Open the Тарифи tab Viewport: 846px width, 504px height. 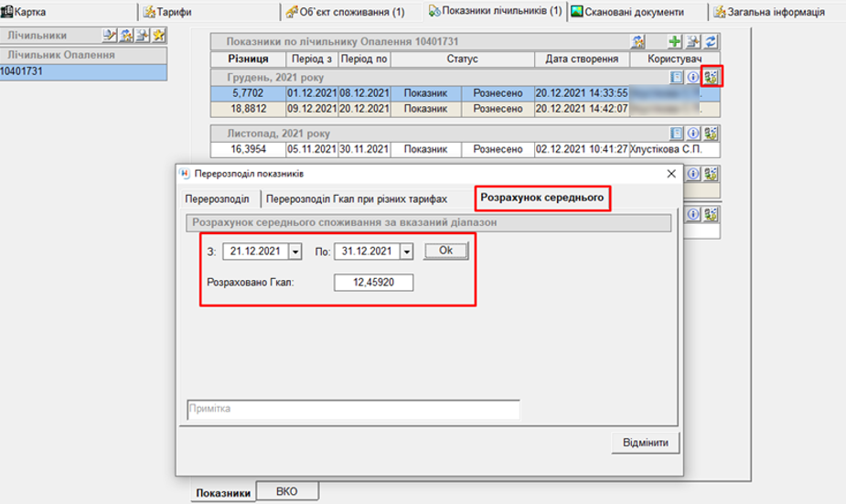point(167,12)
